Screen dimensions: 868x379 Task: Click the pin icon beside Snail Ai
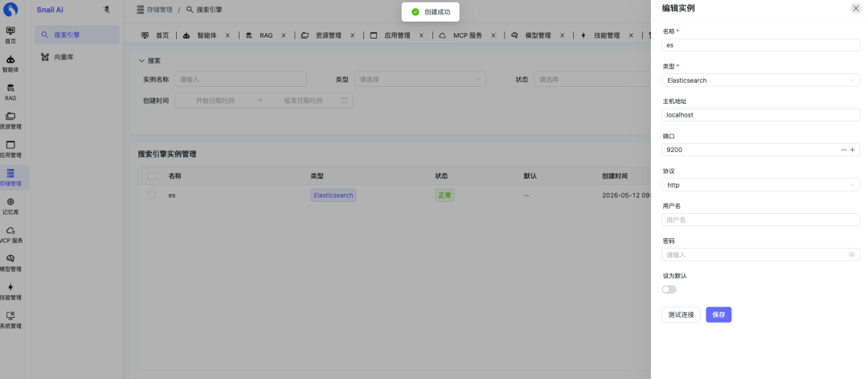[106, 10]
